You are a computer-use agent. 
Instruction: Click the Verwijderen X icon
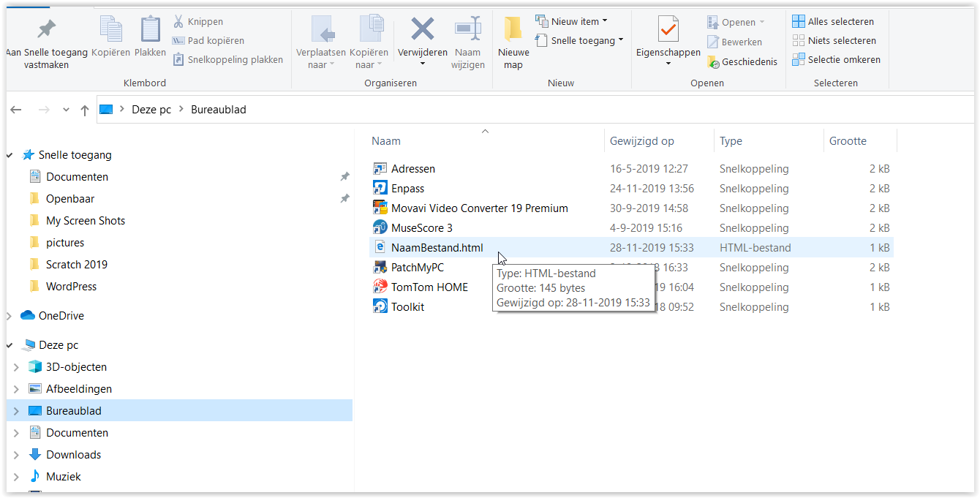click(422, 29)
